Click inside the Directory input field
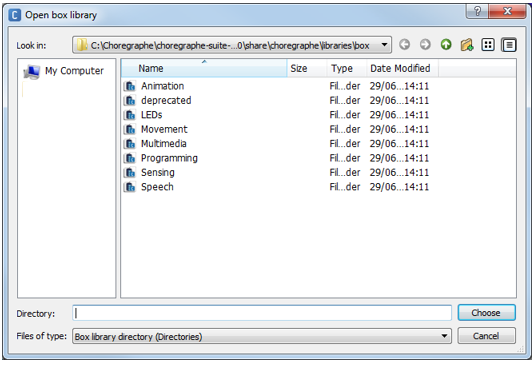This screenshot has width=532, height=366. [x=262, y=313]
